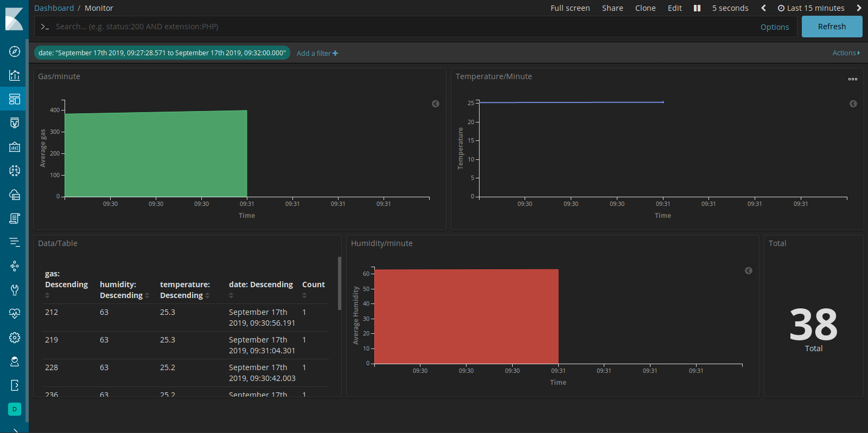Open Management gear icon
Image resolution: width=868 pixels, height=433 pixels.
coord(15,338)
